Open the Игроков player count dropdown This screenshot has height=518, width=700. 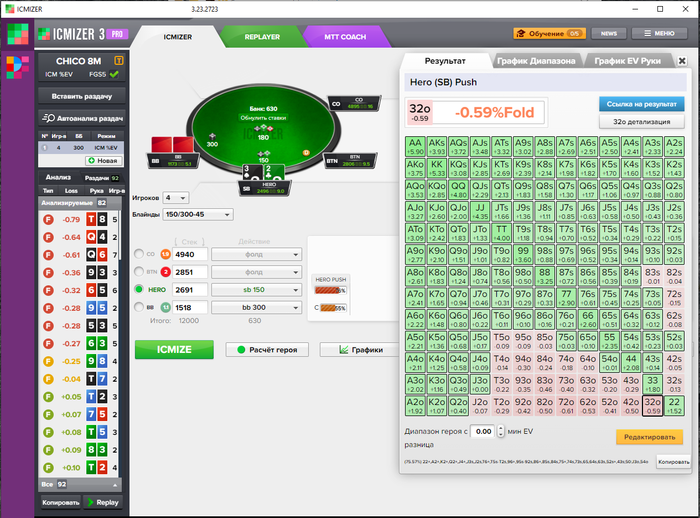click(176, 197)
